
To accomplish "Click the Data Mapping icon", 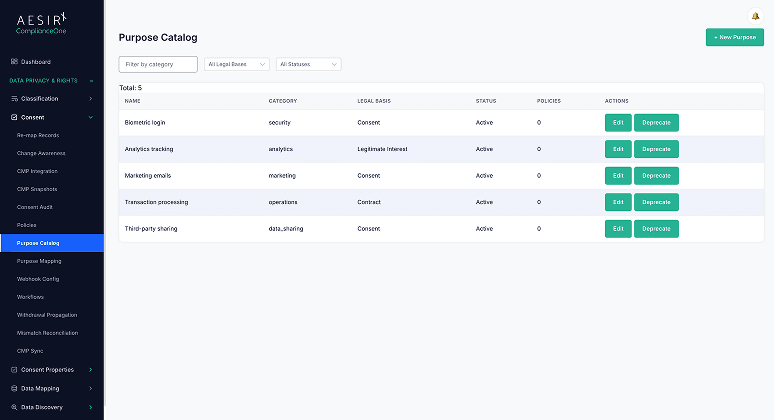I will (x=14, y=388).
